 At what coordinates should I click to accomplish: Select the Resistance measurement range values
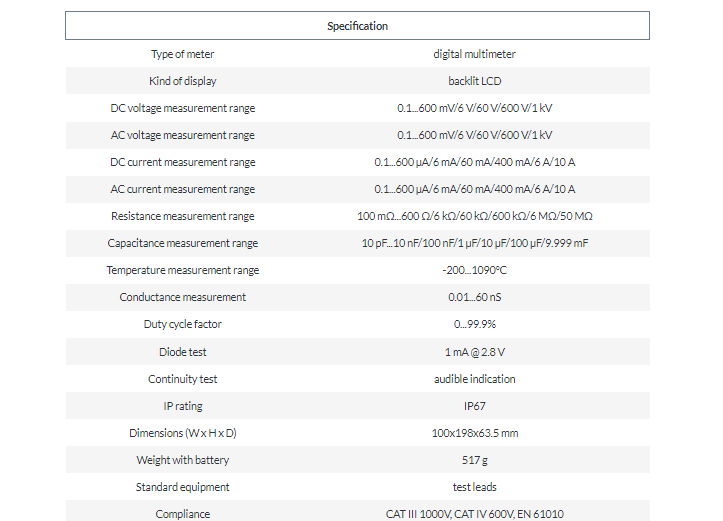click(x=474, y=216)
